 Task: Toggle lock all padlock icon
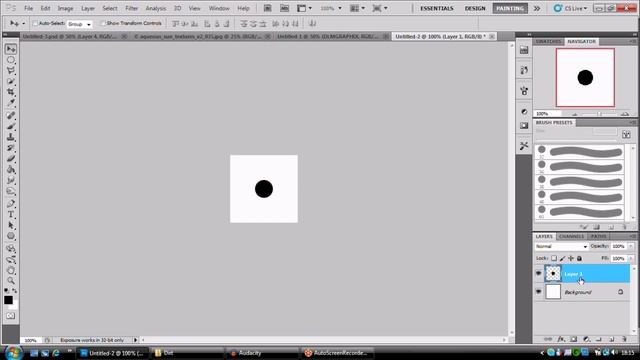tap(579, 258)
